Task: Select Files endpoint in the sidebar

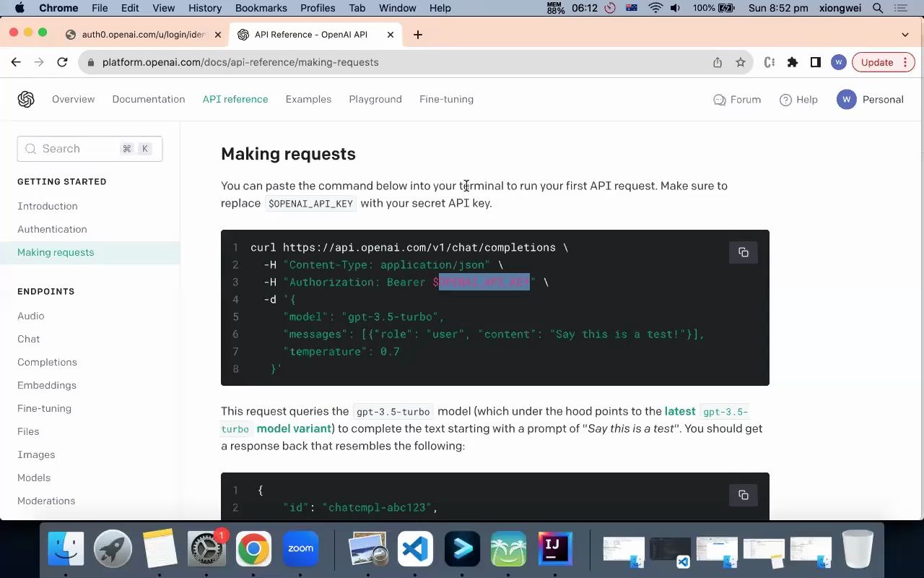Action: pos(28,431)
